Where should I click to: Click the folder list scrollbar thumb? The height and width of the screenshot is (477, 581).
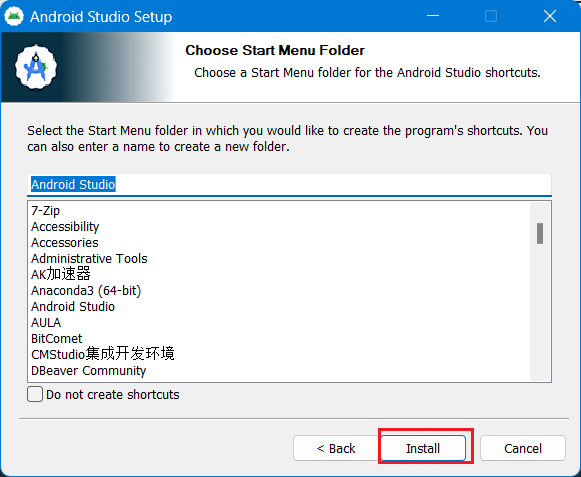[540, 233]
